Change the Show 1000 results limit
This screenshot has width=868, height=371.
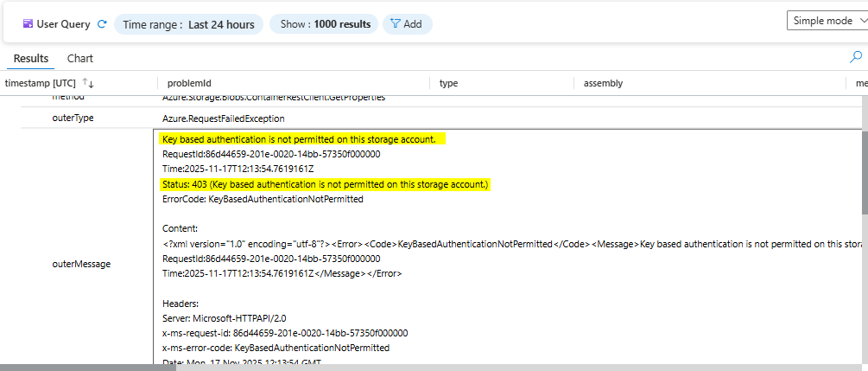(326, 24)
